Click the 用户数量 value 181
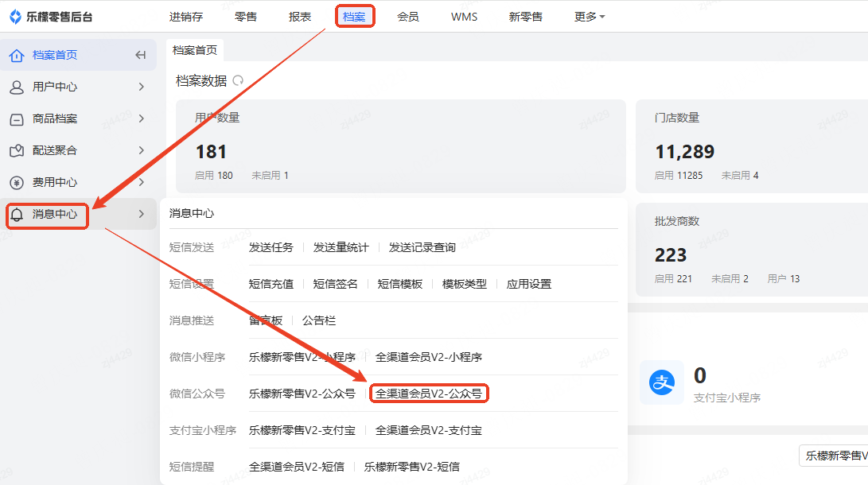868x485 pixels. pos(211,152)
